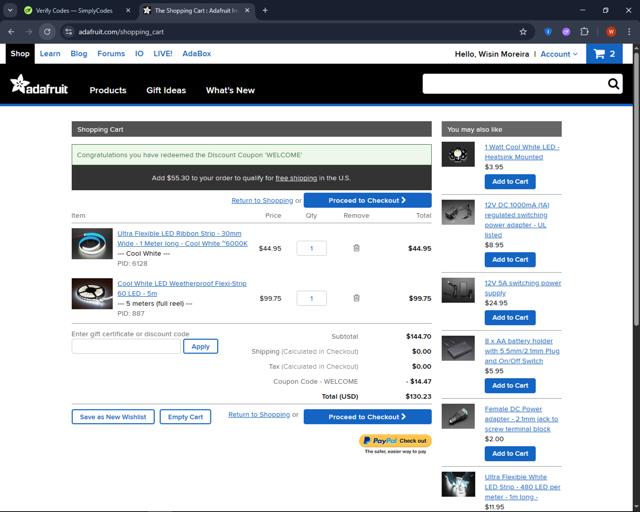Open the AdaBox page
Viewport: 640px width, 512px height.
click(197, 53)
